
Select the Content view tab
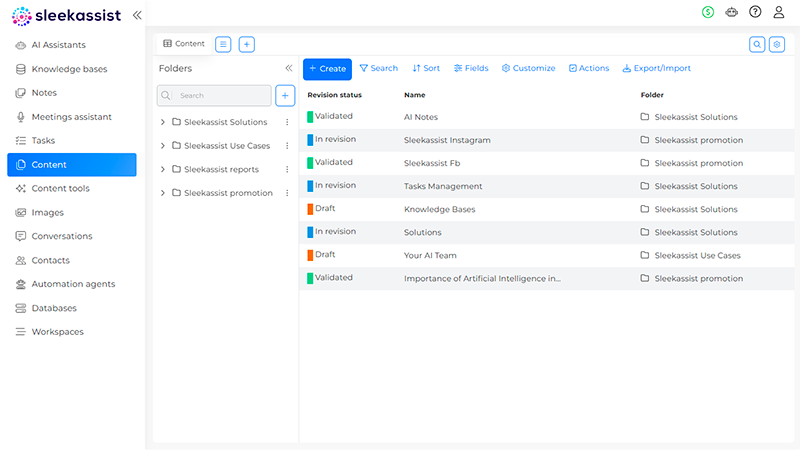[184, 44]
